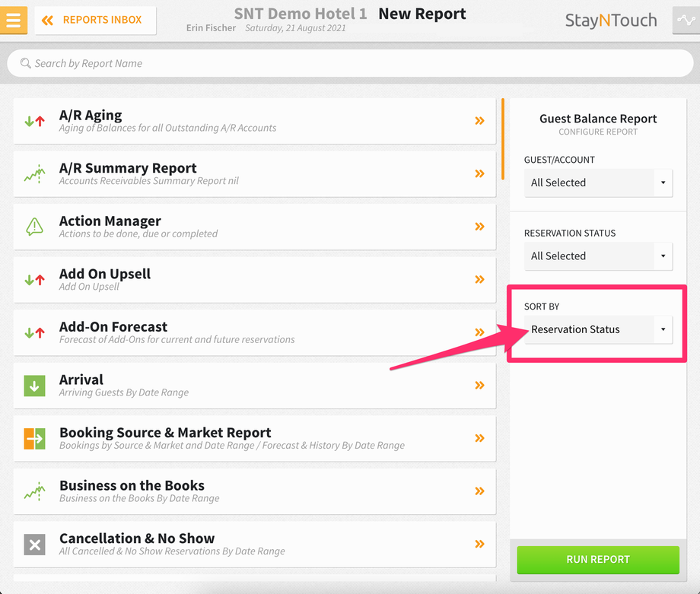Screen dimensions: 700x594
Task: Select the A/R Aging report title
Action: 91,115
